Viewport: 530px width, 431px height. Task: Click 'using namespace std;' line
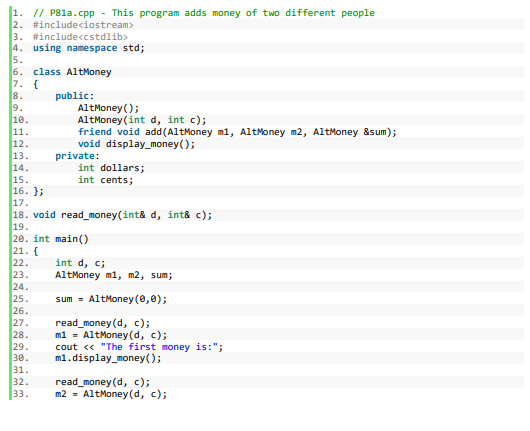(x=89, y=48)
